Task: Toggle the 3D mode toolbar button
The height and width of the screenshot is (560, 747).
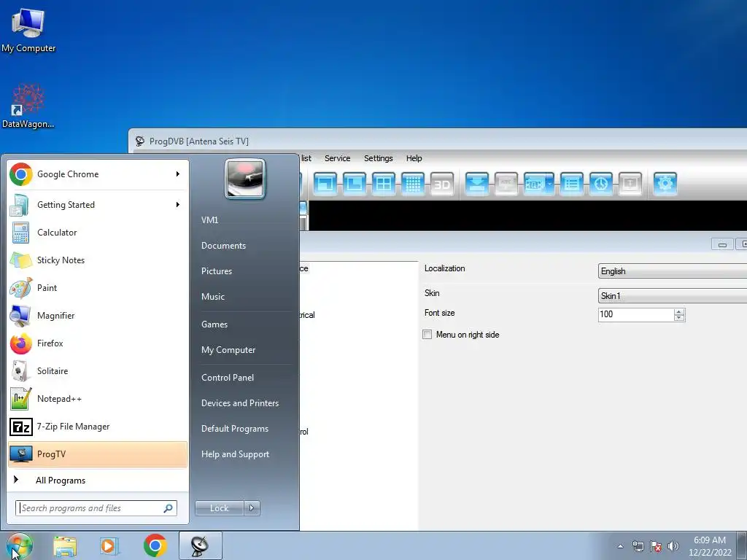Action: tap(441, 183)
